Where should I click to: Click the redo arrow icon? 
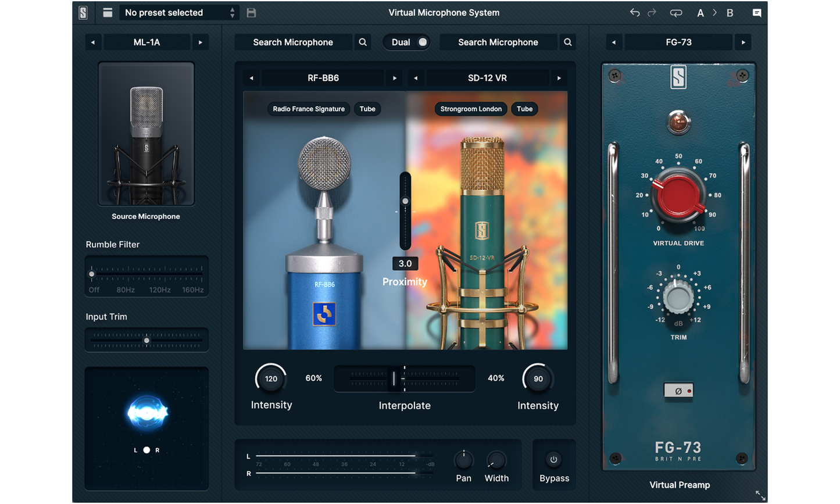pos(652,13)
